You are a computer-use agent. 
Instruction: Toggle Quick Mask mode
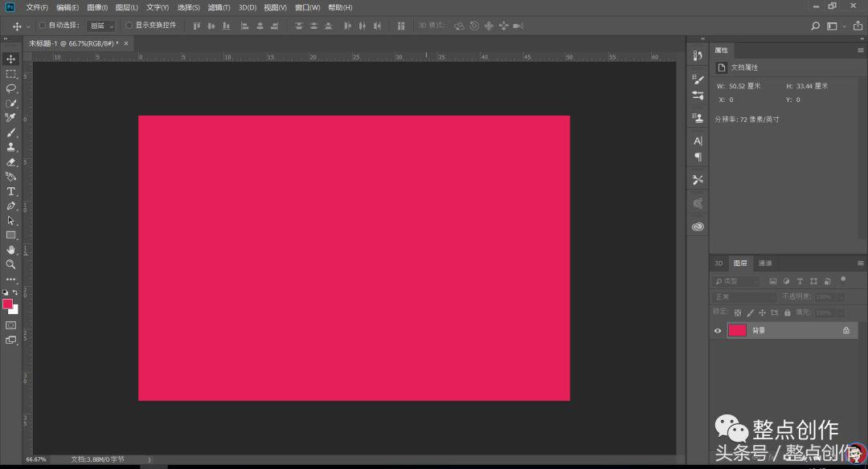(10, 325)
